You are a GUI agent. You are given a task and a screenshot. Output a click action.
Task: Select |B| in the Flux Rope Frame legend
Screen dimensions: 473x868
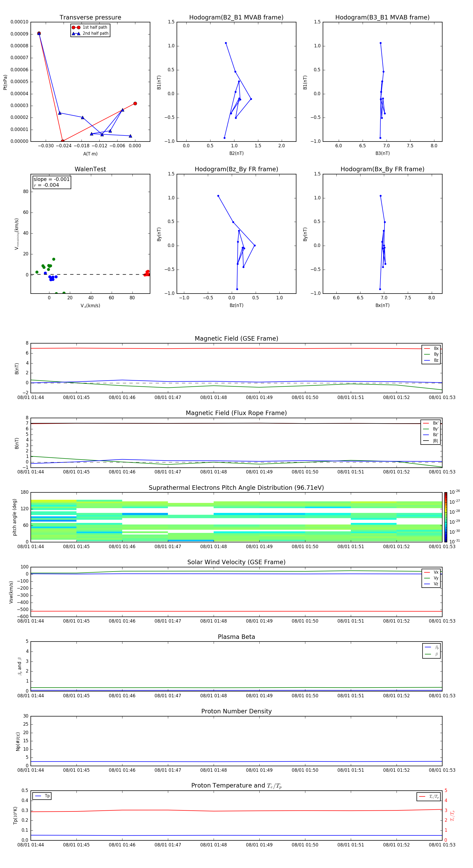click(431, 441)
